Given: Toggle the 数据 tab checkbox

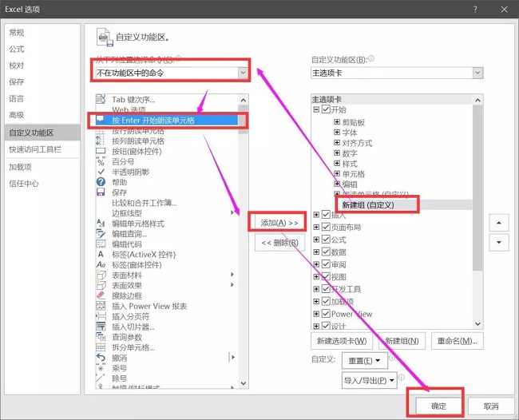Looking at the screenshot, I should tap(326, 252).
